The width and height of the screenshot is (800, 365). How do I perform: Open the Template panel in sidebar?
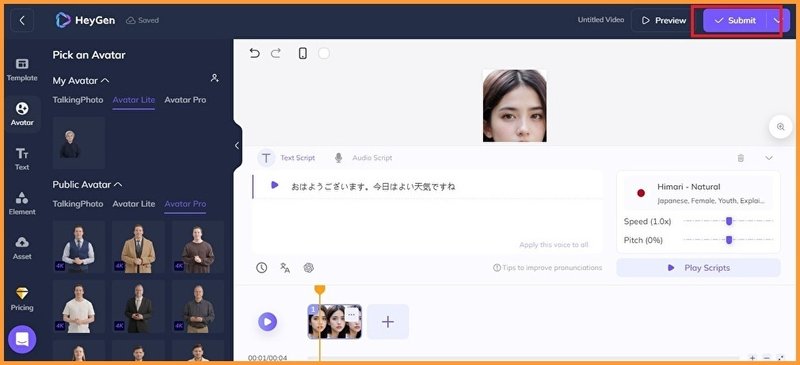[x=22, y=70]
